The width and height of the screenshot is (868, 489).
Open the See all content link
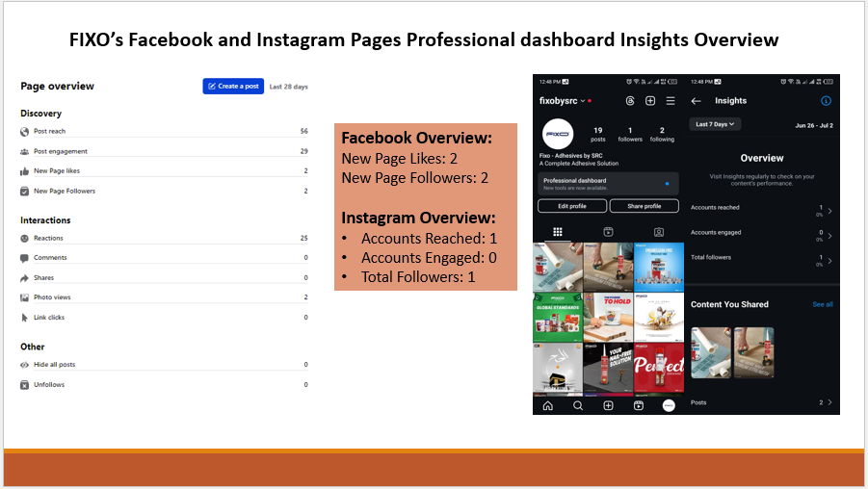tap(822, 304)
